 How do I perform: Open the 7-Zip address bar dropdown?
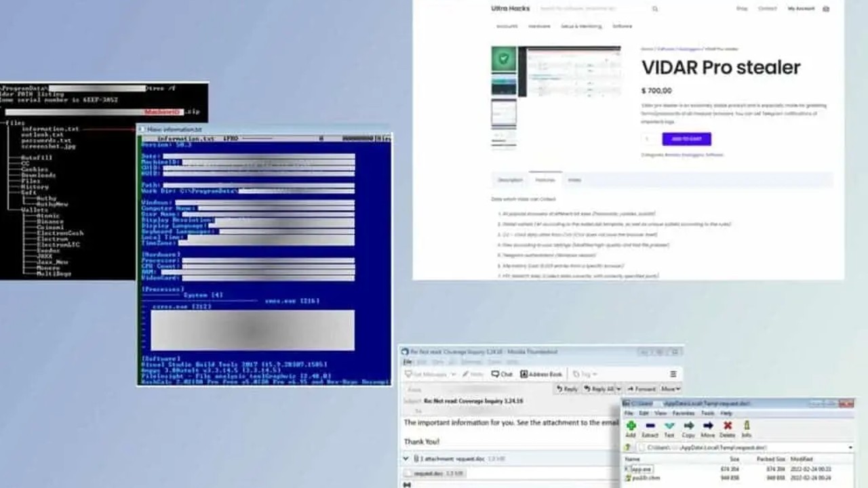[850, 447]
